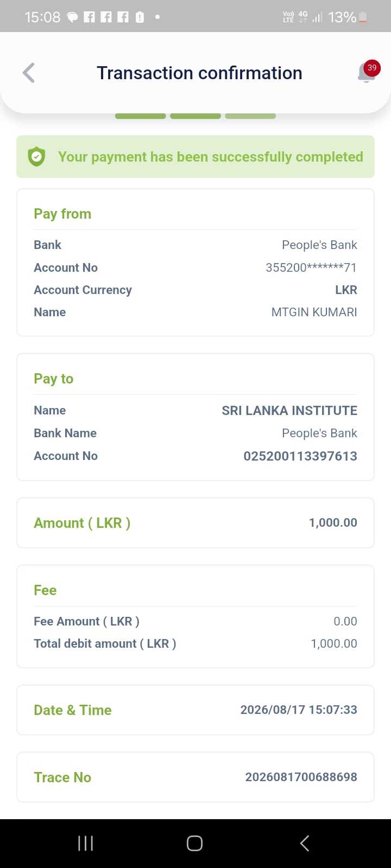391x868 pixels.
Task: Tap the battery icon in status bar
Action: coord(363,17)
